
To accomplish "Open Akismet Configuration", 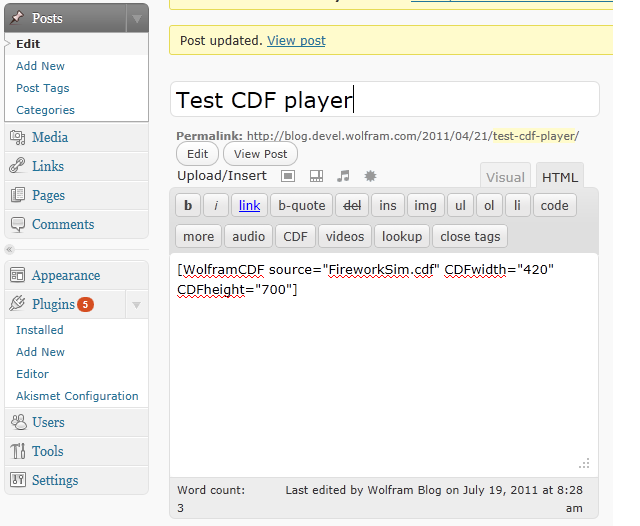I will coord(77,396).
